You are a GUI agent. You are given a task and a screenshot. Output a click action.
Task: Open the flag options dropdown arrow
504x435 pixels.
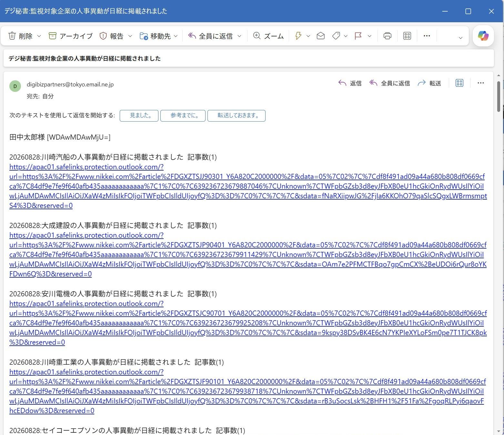[x=369, y=36]
